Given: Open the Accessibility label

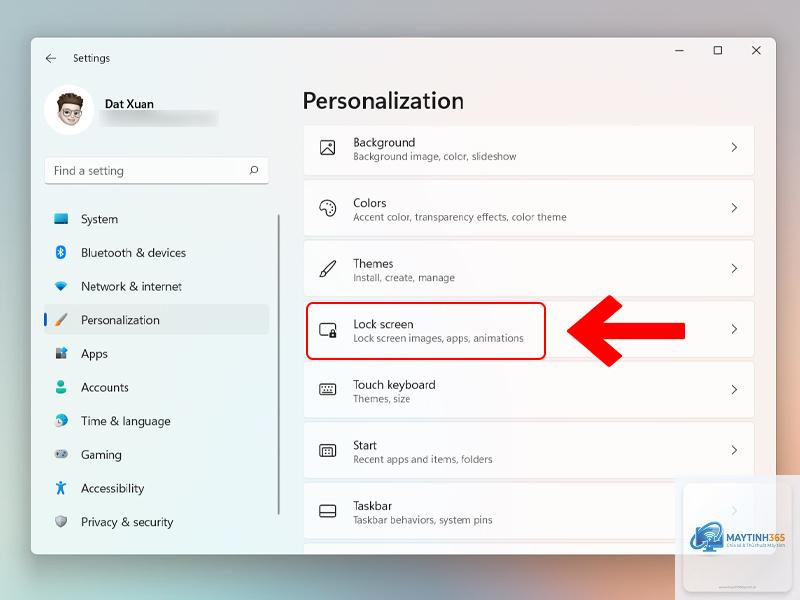Looking at the screenshot, I should (112, 489).
